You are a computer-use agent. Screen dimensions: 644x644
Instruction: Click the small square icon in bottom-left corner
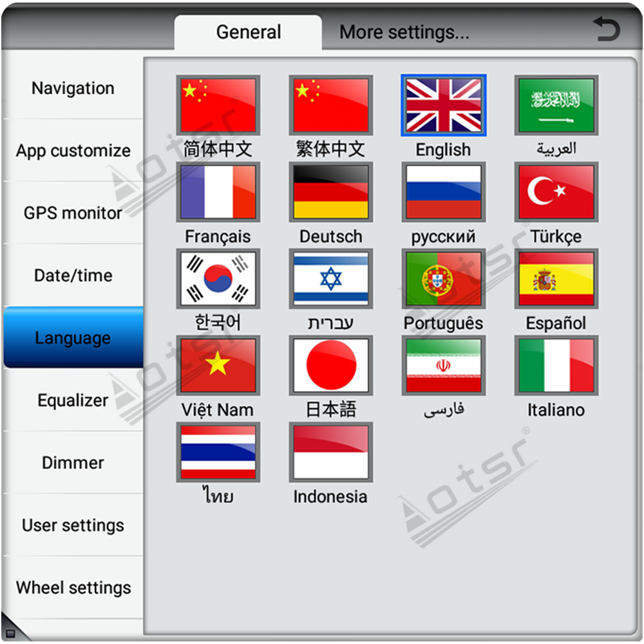(x=10, y=634)
